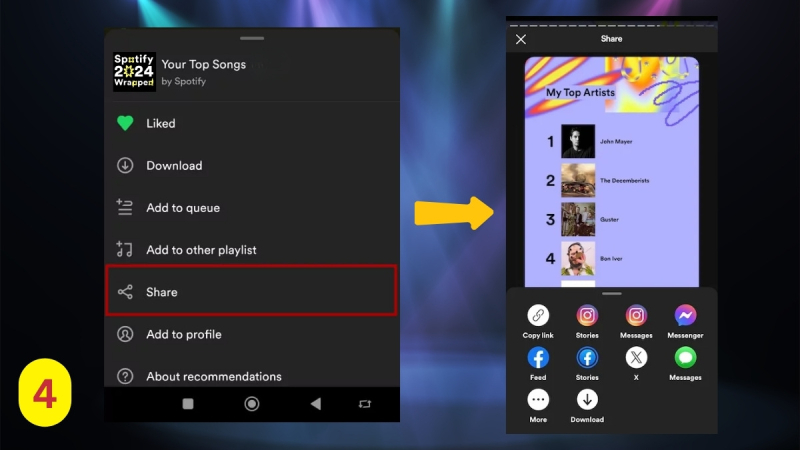The width and height of the screenshot is (800, 450).
Task: Tap Guster artist photo
Action: [578, 219]
